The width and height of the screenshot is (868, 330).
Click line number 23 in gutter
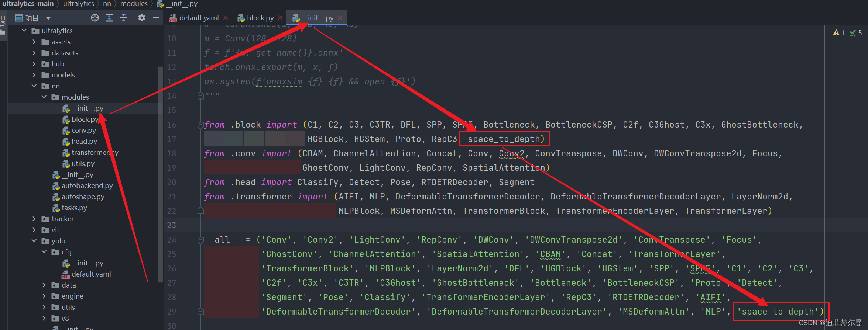[172, 225]
